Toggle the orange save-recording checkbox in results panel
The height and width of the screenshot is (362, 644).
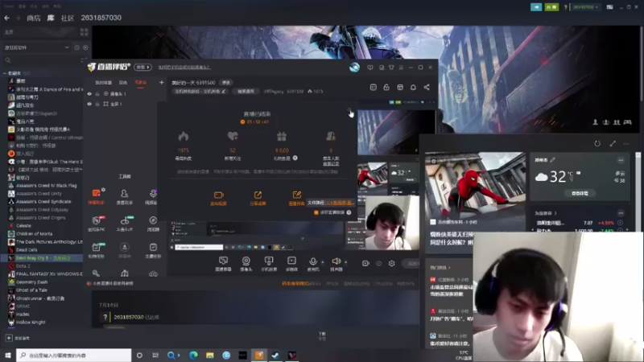coord(316,212)
